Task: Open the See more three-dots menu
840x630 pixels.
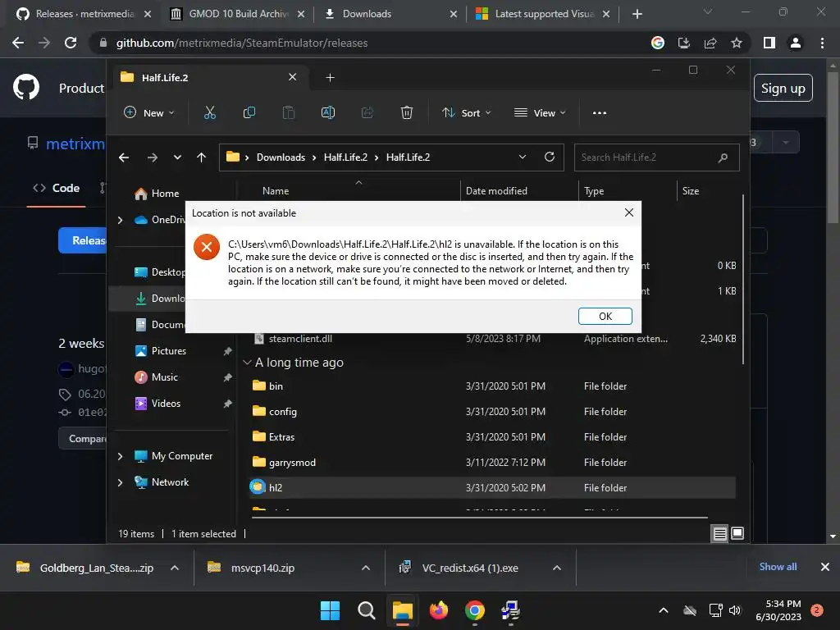Action: coord(600,112)
